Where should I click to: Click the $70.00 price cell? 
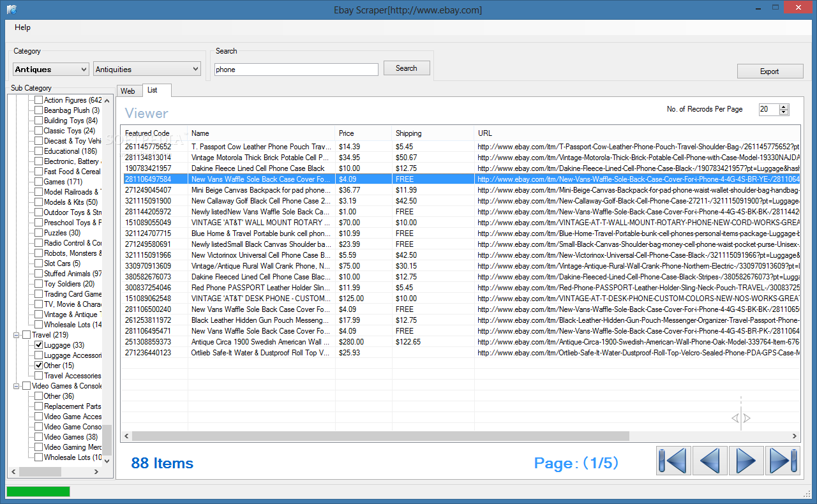pyautogui.click(x=363, y=223)
